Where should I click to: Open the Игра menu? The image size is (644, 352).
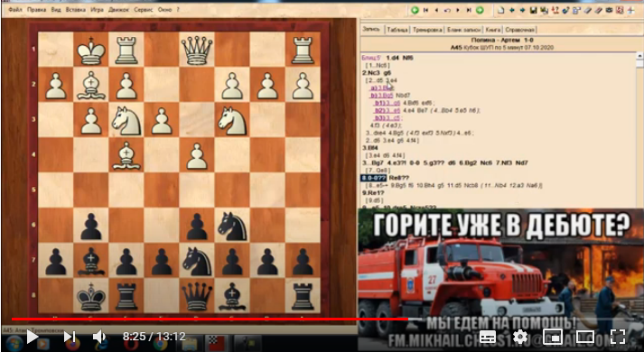pyautogui.click(x=97, y=9)
